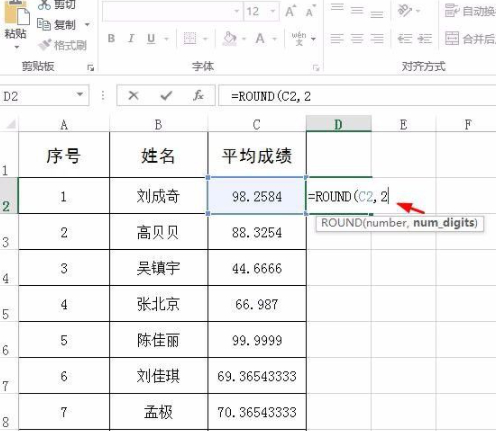Select column C header
The image size is (496, 431).
(x=257, y=125)
